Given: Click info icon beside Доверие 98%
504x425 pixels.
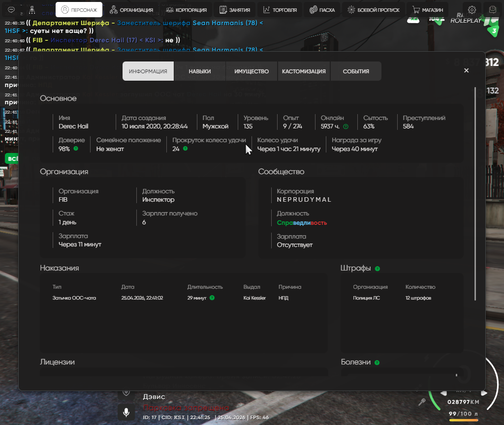Looking at the screenshot, I should pos(76,149).
